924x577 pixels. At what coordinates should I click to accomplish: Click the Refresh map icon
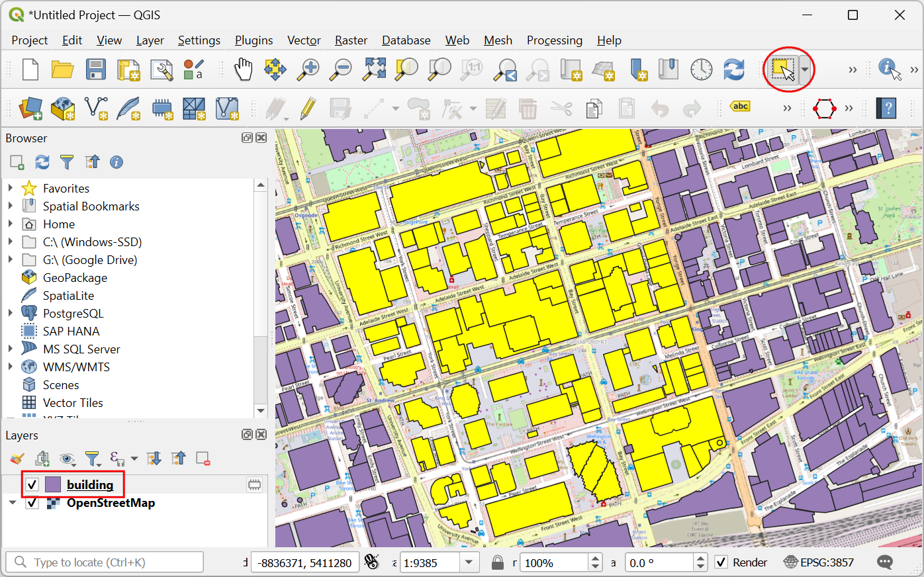tap(733, 69)
